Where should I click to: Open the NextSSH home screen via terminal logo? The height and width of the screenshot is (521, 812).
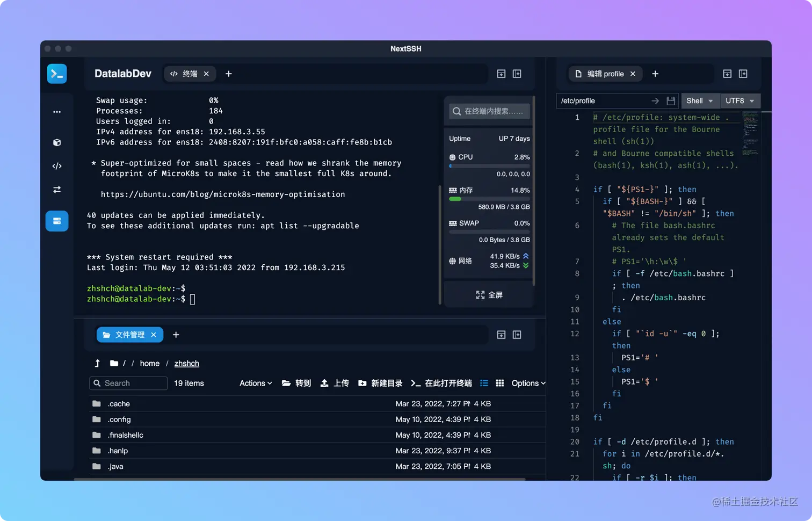57,74
